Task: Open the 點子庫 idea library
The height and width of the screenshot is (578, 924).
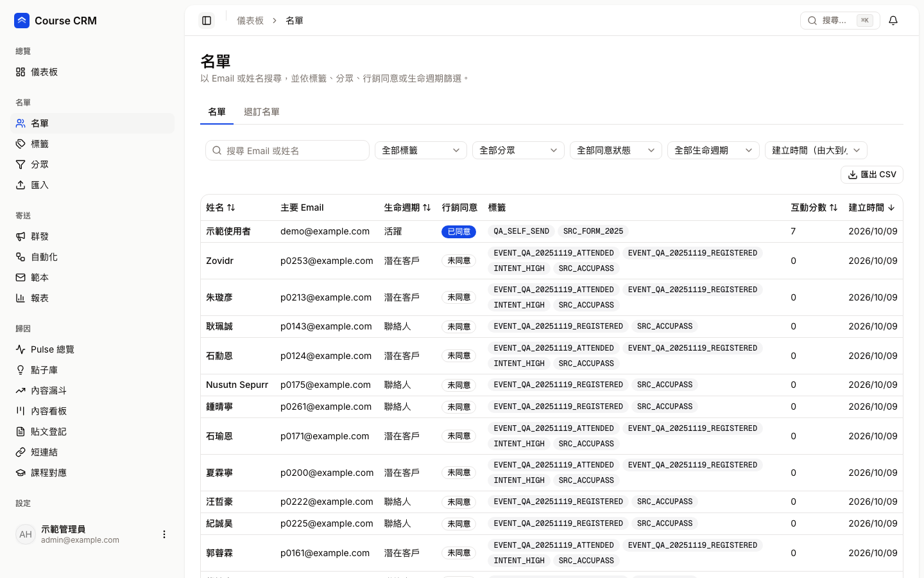Action: pyautogui.click(x=92, y=370)
